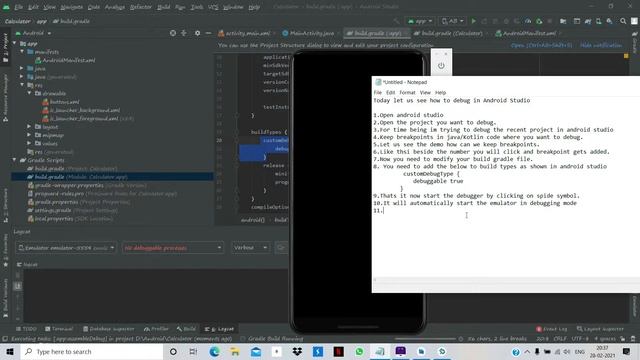Open Dropbox from taskbar
Screen dimensions: 640x360
297,351
